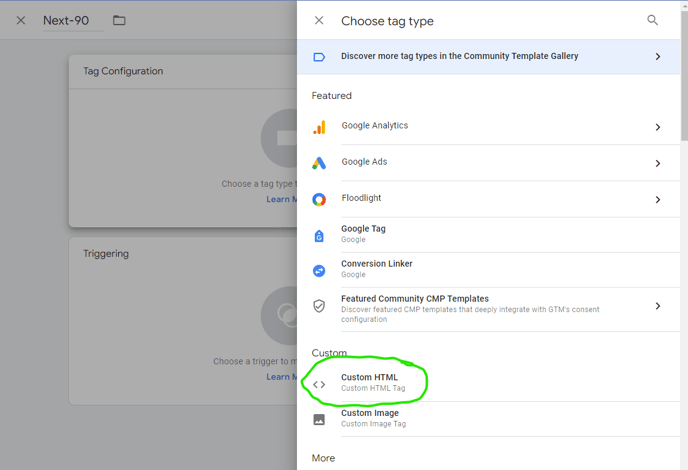Open search in Choose tag type panel
688x470 pixels.
(652, 20)
